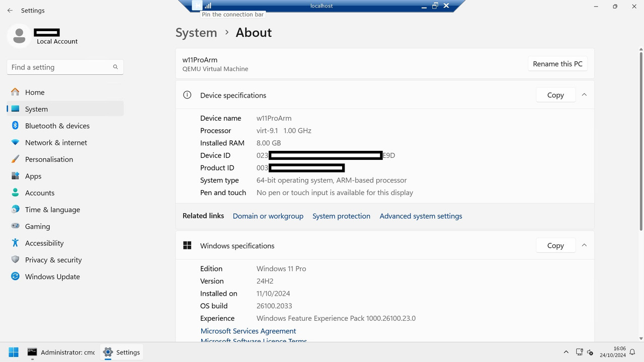
Task: Click the Apps grid icon
Action: click(x=15, y=176)
